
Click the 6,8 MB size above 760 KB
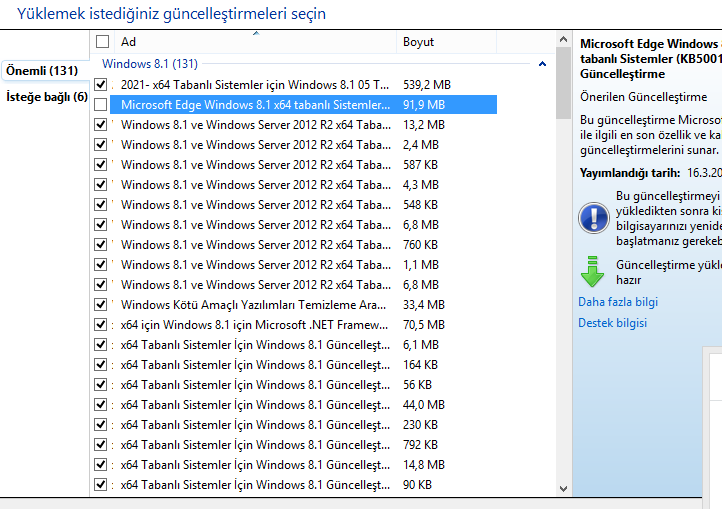[421, 225]
